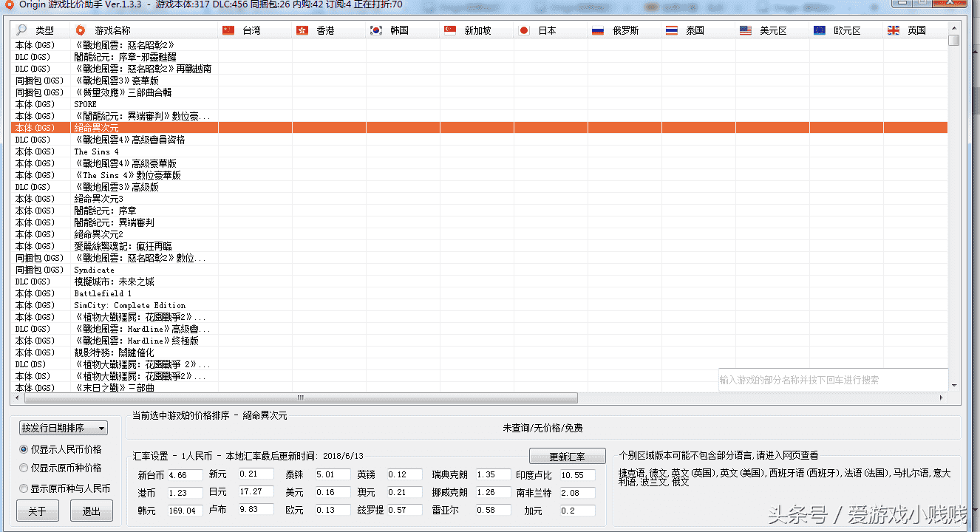The height and width of the screenshot is (532, 980).
Task: Click the South Korea flag icon
Action: [376, 30]
